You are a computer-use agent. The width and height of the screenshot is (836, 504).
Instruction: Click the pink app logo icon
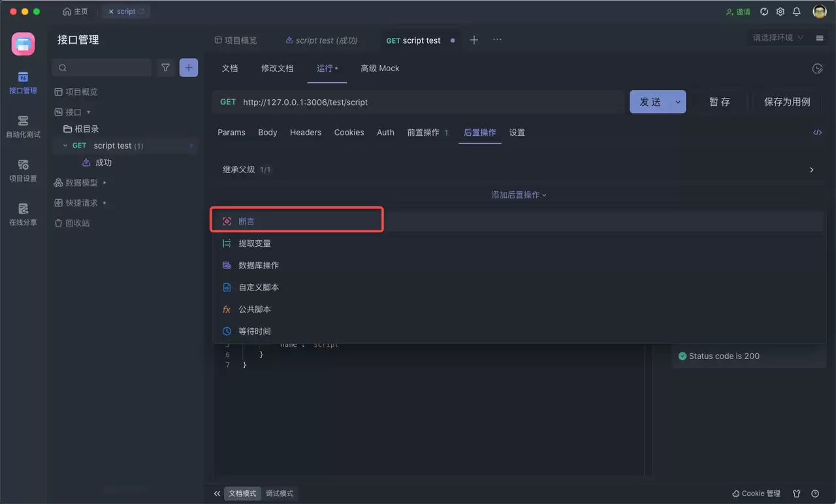tap(23, 44)
